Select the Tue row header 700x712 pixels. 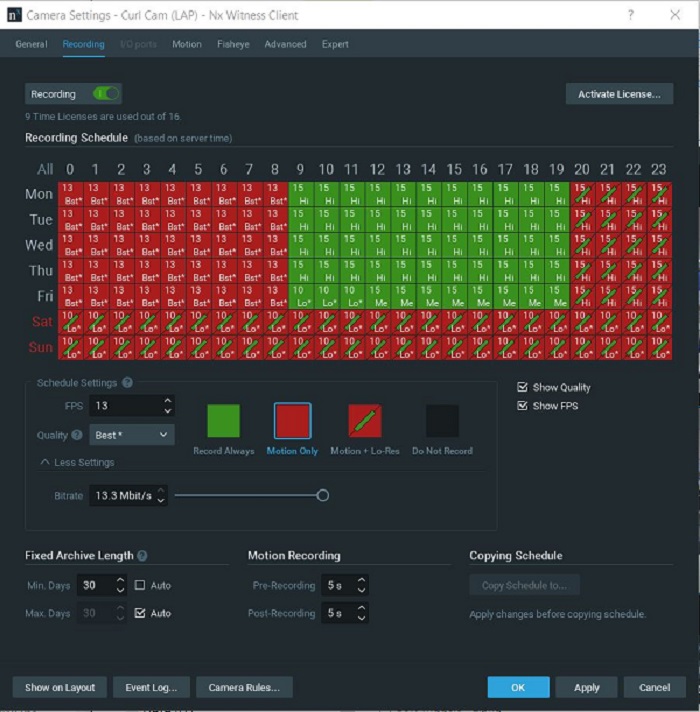pos(41,220)
